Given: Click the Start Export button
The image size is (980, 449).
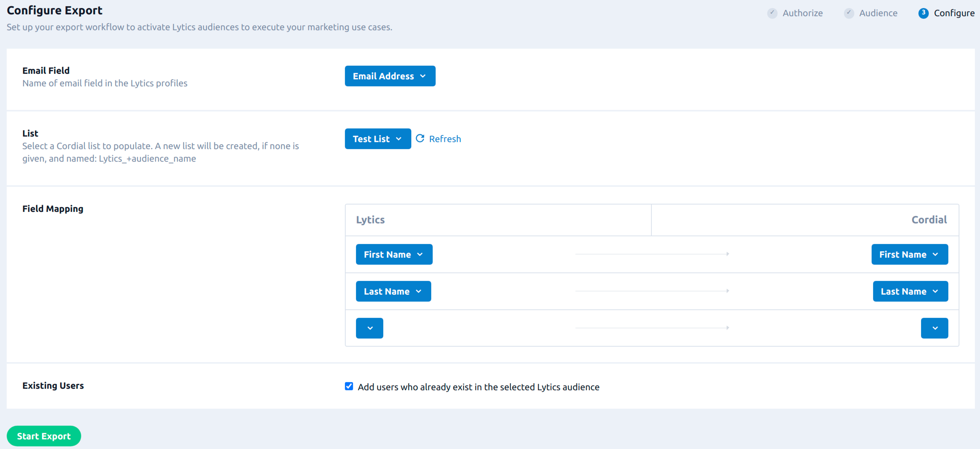Looking at the screenshot, I should coord(44,436).
